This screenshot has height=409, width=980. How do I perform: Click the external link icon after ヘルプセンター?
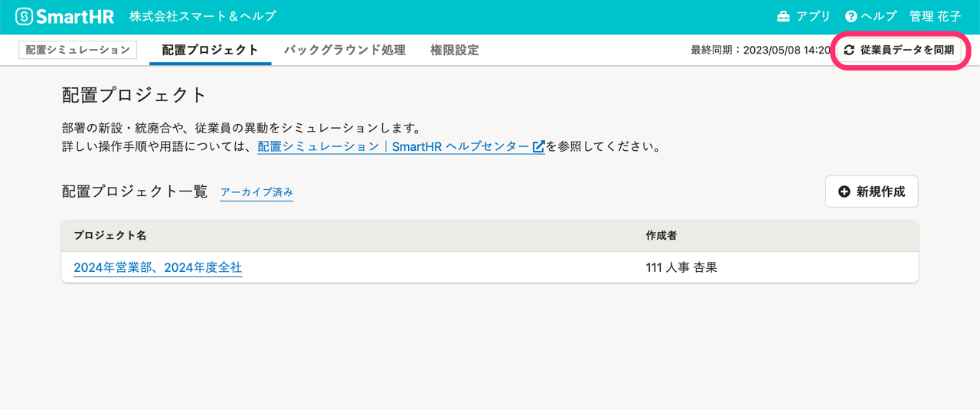(538, 146)
